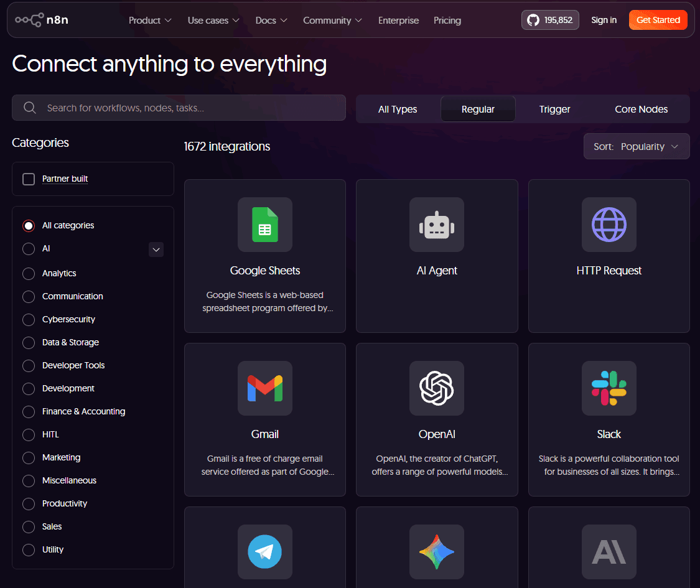Screen dimensions: 700x588
Task: Select the Development radio button
Action: point(29,388)
